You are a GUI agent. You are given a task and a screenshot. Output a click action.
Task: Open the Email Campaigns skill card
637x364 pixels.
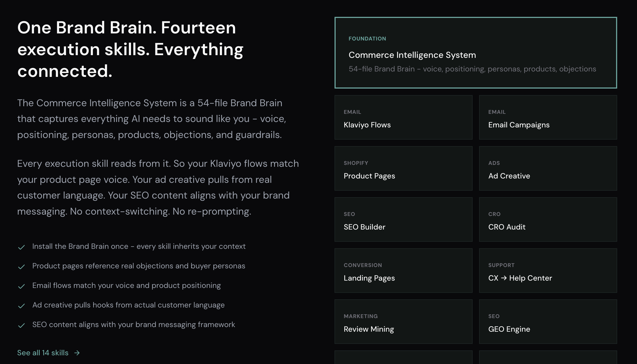click(548, 117)
